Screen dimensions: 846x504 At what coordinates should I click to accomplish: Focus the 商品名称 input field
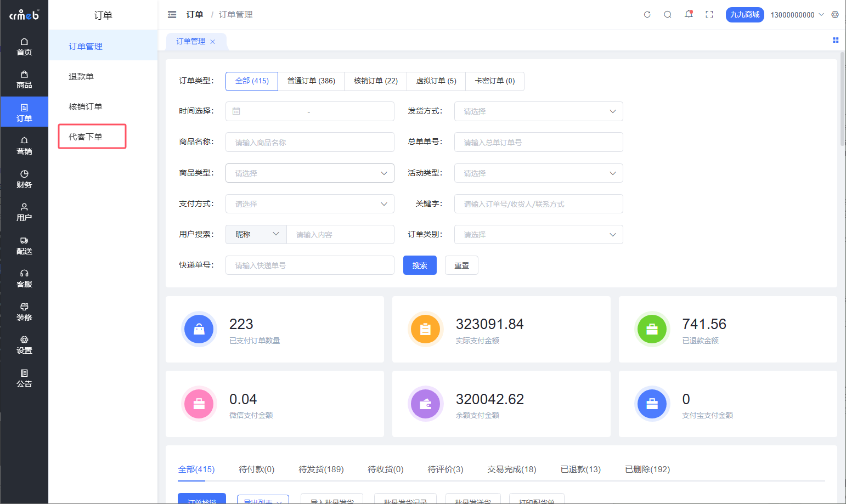coord(310,143)
